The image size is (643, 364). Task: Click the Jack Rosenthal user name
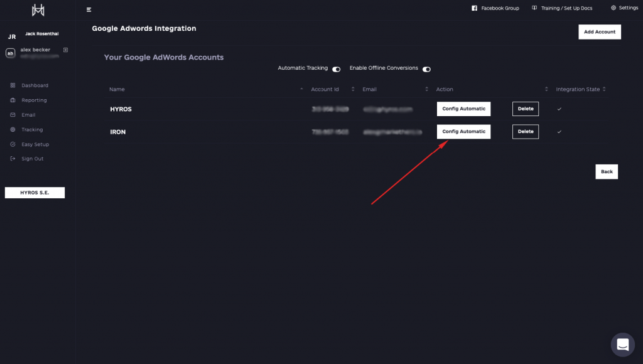(x=42, y=34)
